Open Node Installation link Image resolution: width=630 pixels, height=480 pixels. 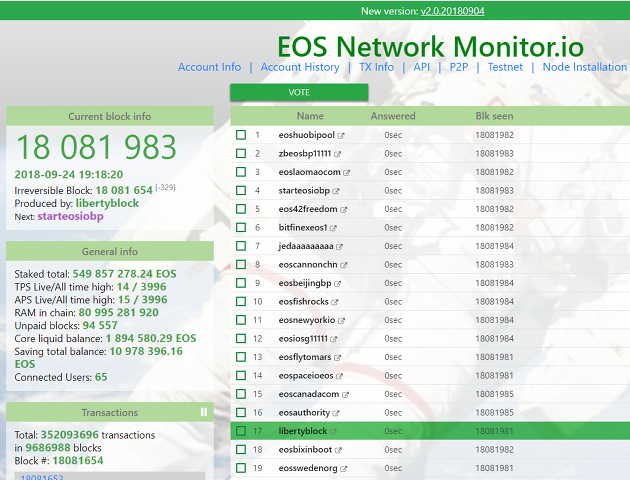(585, 67)
